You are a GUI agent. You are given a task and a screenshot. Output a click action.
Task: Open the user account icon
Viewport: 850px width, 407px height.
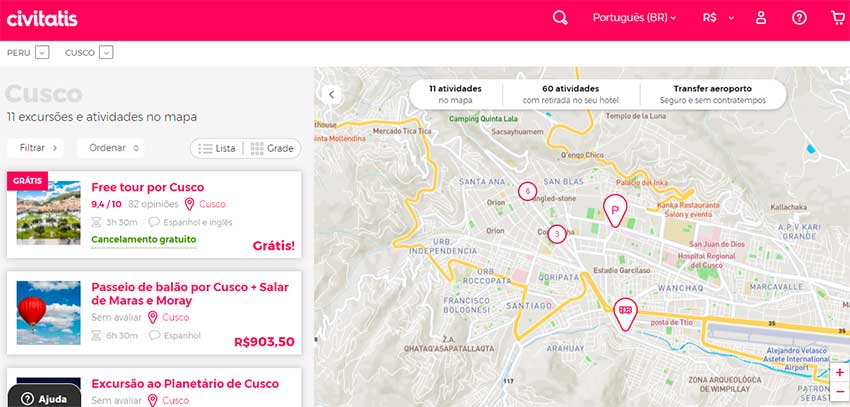[x=761, y=18]
